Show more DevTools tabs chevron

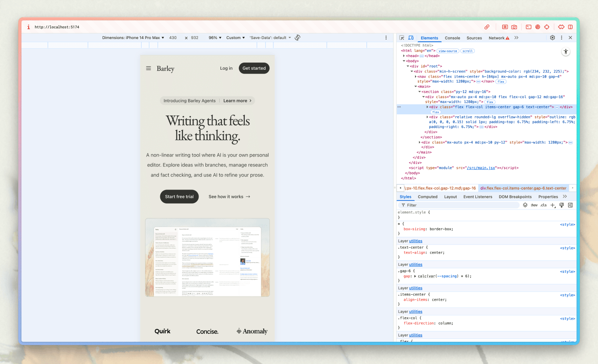coord(516,38)
